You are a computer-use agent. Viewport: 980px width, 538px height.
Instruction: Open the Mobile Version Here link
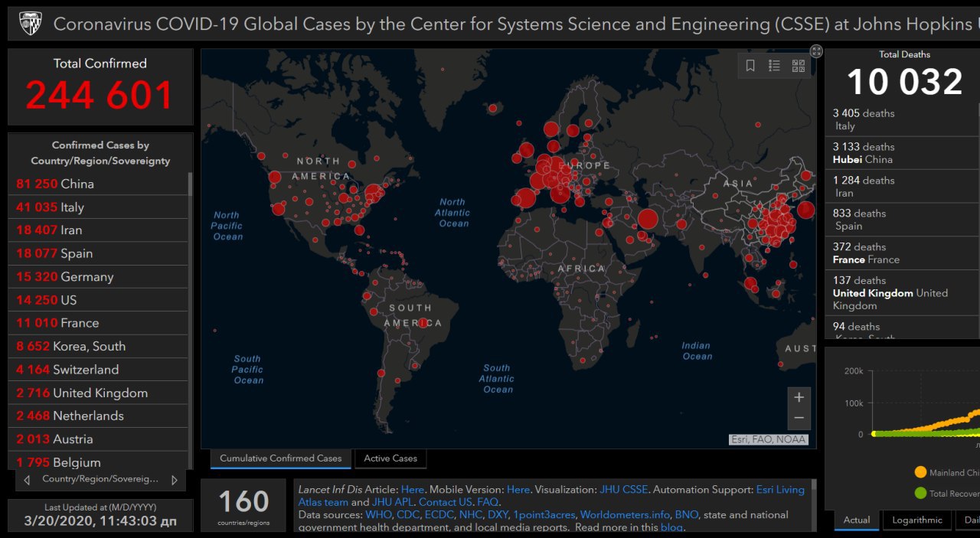[518, 490]
